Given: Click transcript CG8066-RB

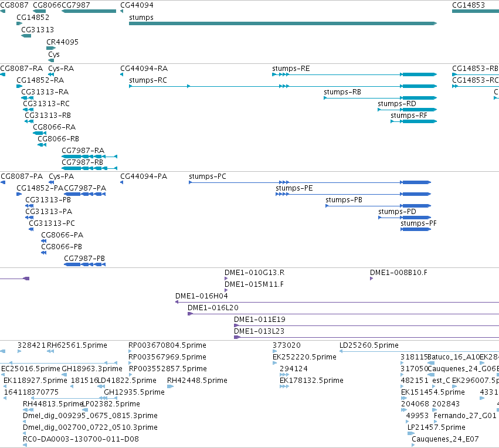Looking at the screenshot, I should click(42, 145).
